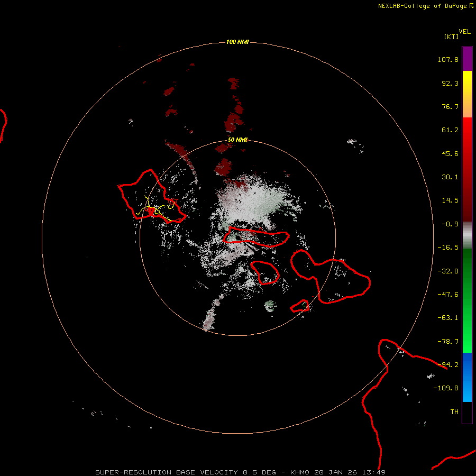The height and width of the screenshot is (476, 476).
Task: Select the -78.7 legend value
Action: (448, 342)
